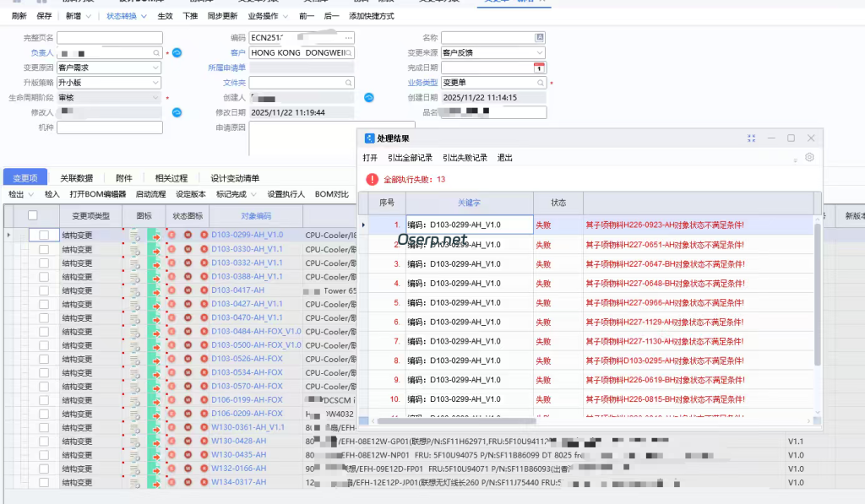The image size is (865, 504).
Task: Click the red M status icon for D103-0330
Action: 188,250
